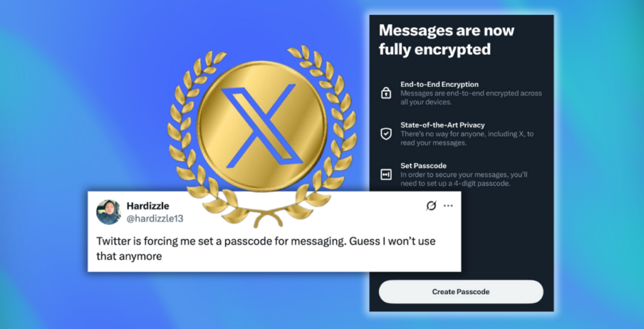Viewport: 644px width, 329px height.
Task: Click the Hardizzle display name
Action: (x=148, y=206)
